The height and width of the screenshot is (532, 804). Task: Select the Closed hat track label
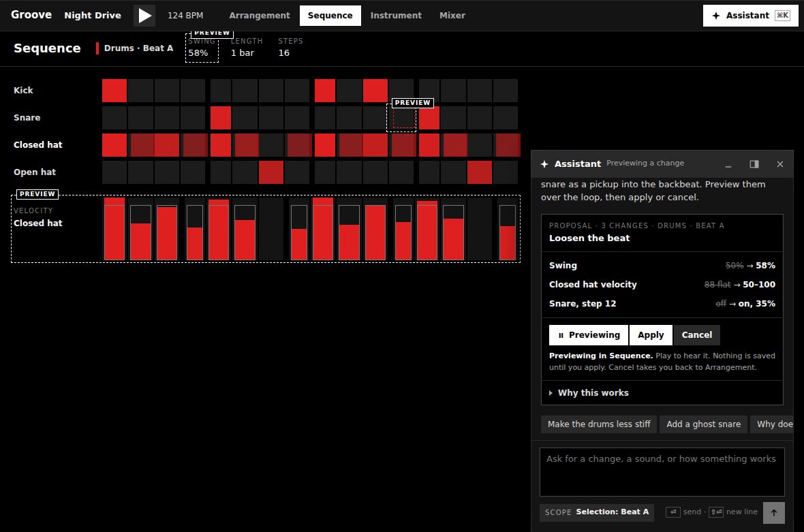coord(38,145)
